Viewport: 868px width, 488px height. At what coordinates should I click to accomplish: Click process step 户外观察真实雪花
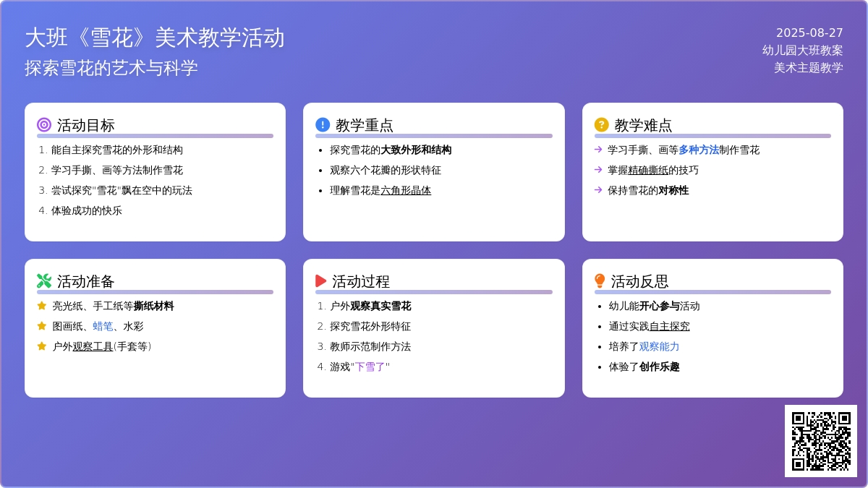click(x=370, y=306)
